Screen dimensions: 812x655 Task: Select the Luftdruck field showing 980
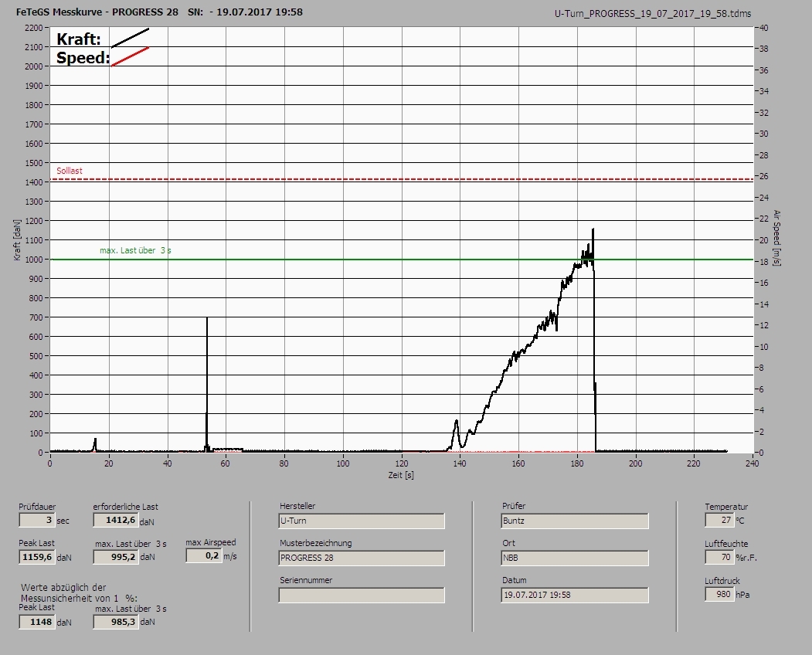719,594
